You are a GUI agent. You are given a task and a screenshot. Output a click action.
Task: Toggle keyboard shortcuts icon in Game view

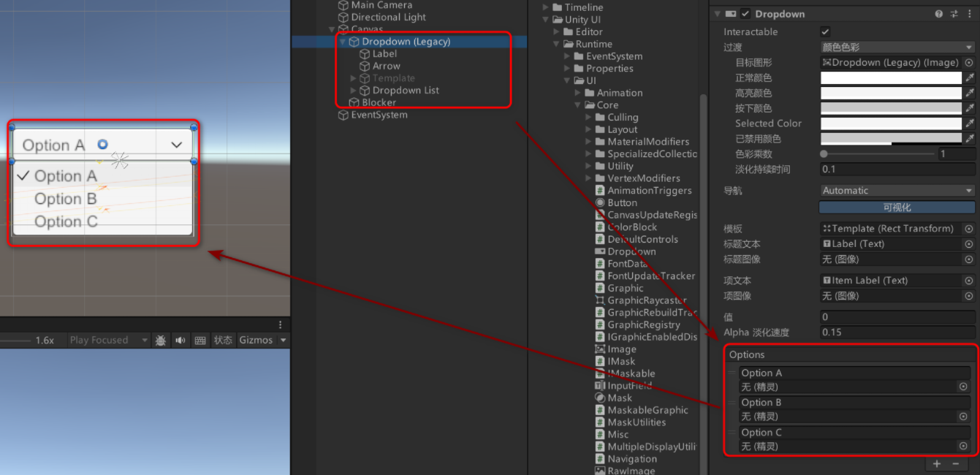coord(200,341)
